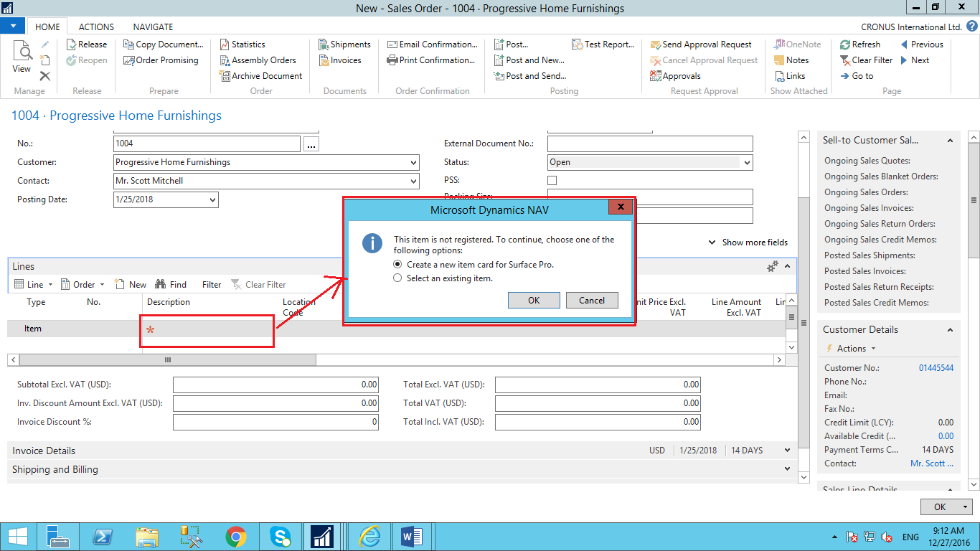Click Clear Filter in the ribbon
This screenshot has width=980, height=551.
(866, 60)
